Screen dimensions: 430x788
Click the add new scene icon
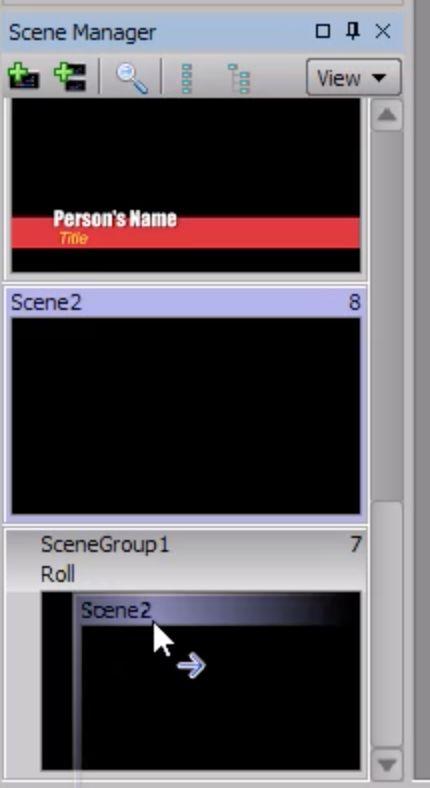pos(23,77)
